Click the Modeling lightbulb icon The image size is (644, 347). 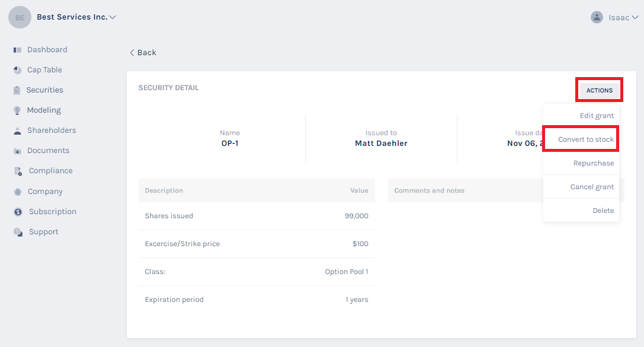pyautogui.click(x=18, y=110)
